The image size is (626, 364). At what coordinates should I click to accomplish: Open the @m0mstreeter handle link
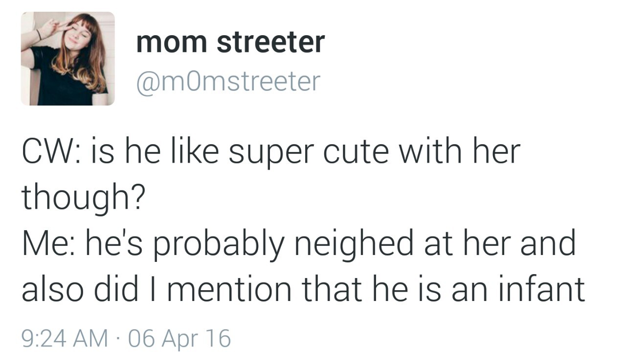(228, 81)
